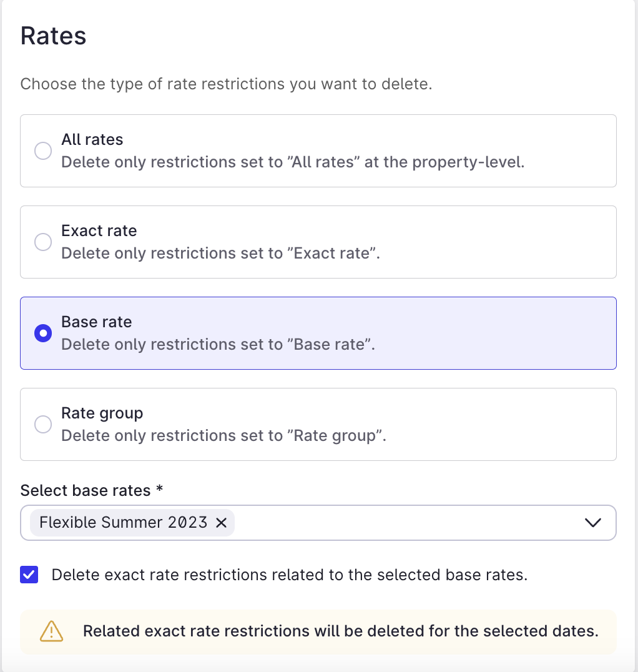638x672 pixels.
Task: Select the Exact rate radio button
Action: tap(43, 242)
